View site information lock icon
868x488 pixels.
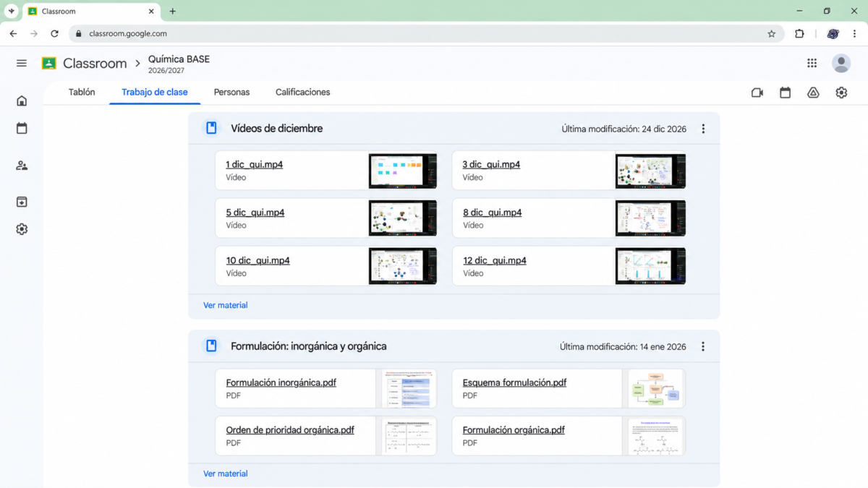tap(79, 33)
